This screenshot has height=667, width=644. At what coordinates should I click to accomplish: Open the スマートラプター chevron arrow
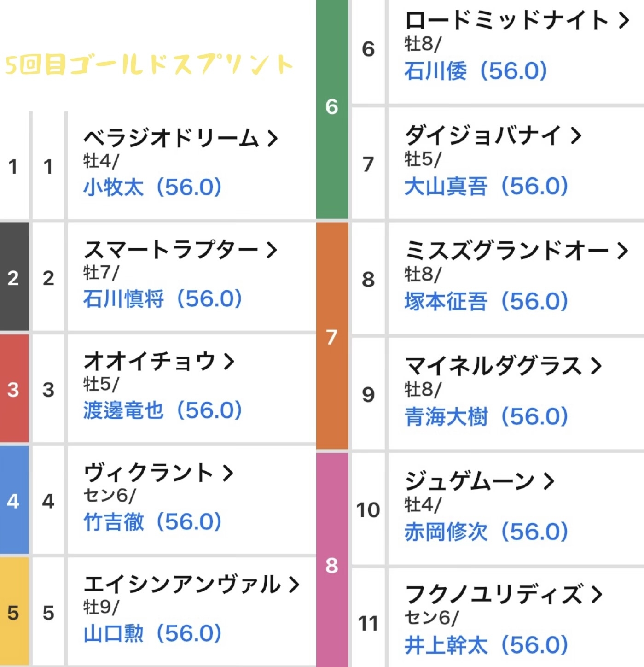pyautogui.click(x=272, y=250)
